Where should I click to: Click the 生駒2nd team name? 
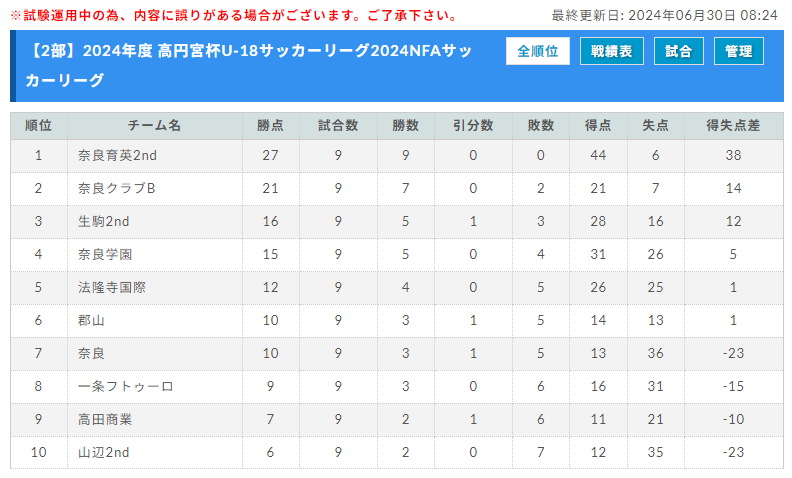104,221
